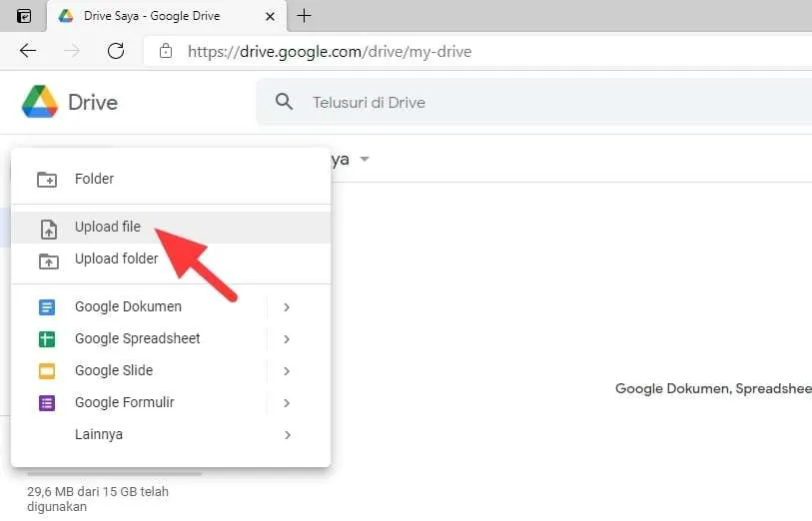Expand Google Formulir submenu arrow
This screenshot has width=812, height=521.
[287, 403]
